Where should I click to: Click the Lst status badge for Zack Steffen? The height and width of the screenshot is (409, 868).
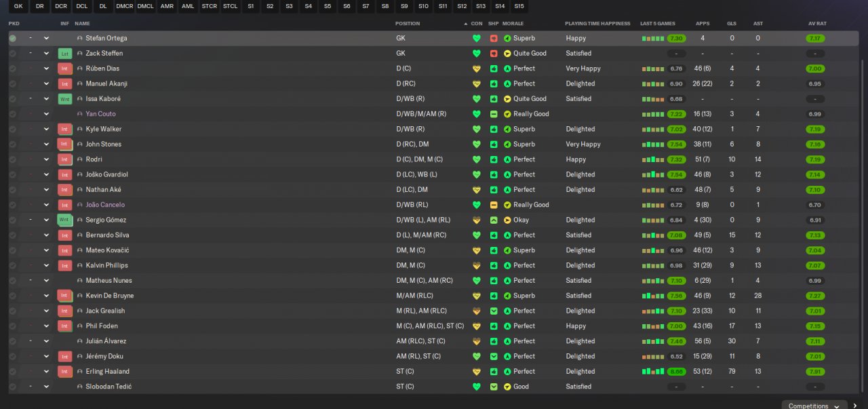64,54
